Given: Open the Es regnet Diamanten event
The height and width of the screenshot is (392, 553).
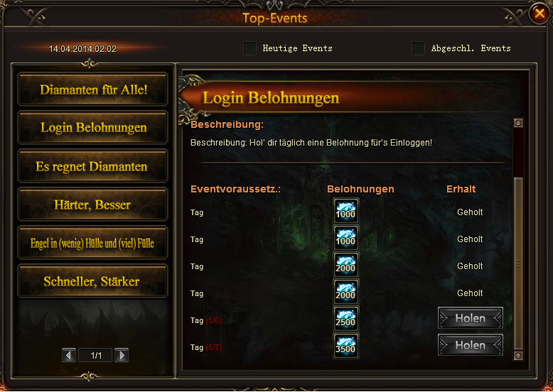Looking at the screenshot, I should 92,166.
